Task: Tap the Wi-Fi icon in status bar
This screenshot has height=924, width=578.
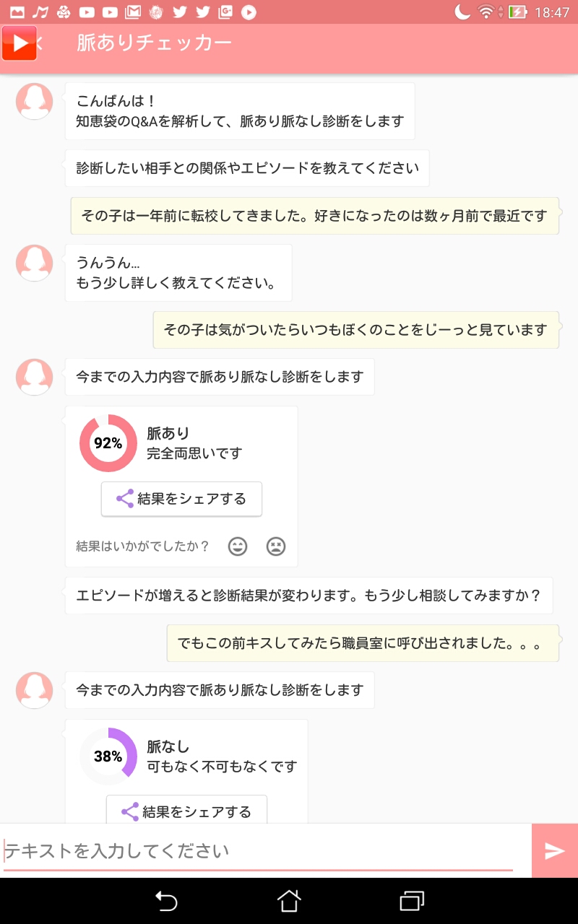Action: tap(486, 12)
